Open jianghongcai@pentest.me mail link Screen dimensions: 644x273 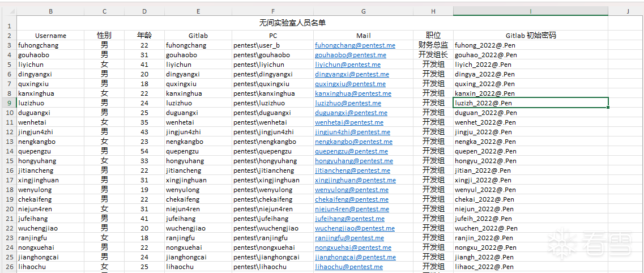[x=356, y=257]
